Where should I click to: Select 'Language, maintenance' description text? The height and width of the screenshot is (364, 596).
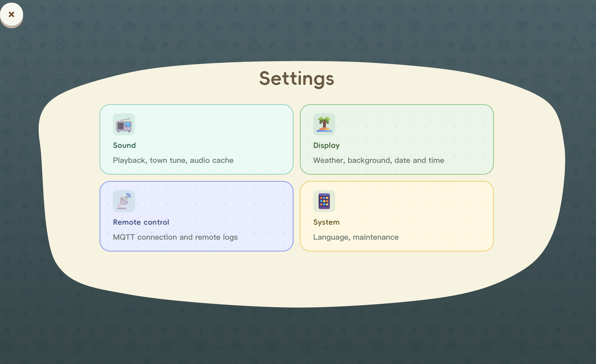pos(356,237)
